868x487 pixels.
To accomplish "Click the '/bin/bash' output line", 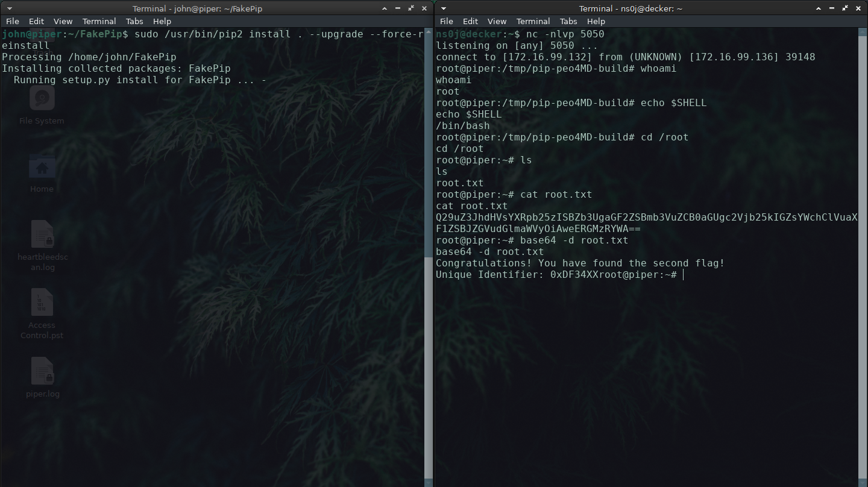I will coord(462,126).
